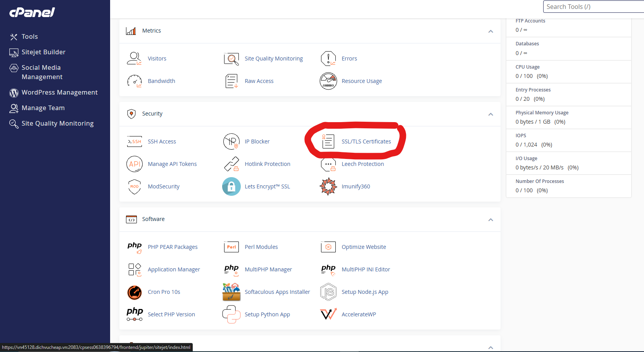Click the FTP Accounts statistic label

(x=530, y=21)
